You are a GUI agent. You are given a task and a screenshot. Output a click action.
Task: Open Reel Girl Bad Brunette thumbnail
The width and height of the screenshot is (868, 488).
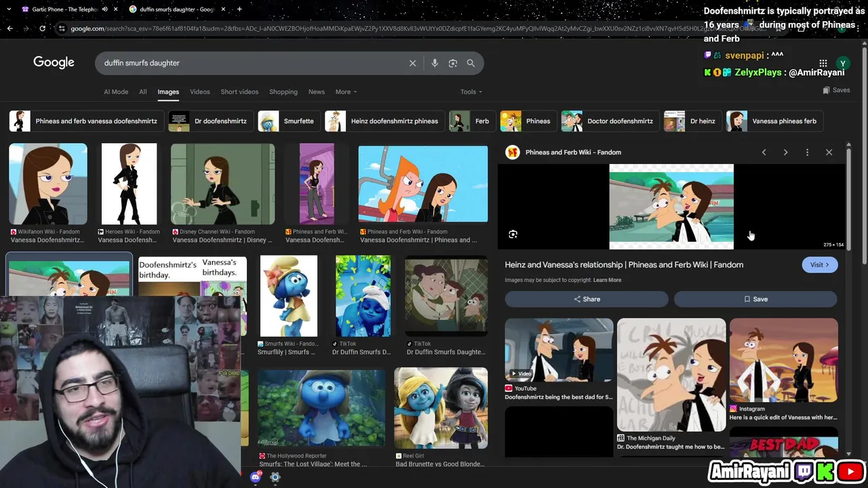pyautogui.click(x=441, y=408)
